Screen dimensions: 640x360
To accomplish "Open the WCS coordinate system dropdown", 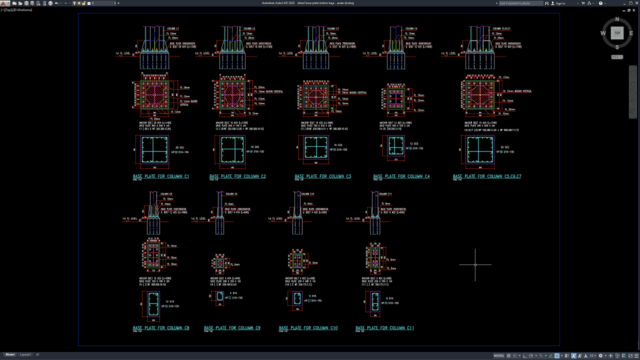I will pos(617,57).
